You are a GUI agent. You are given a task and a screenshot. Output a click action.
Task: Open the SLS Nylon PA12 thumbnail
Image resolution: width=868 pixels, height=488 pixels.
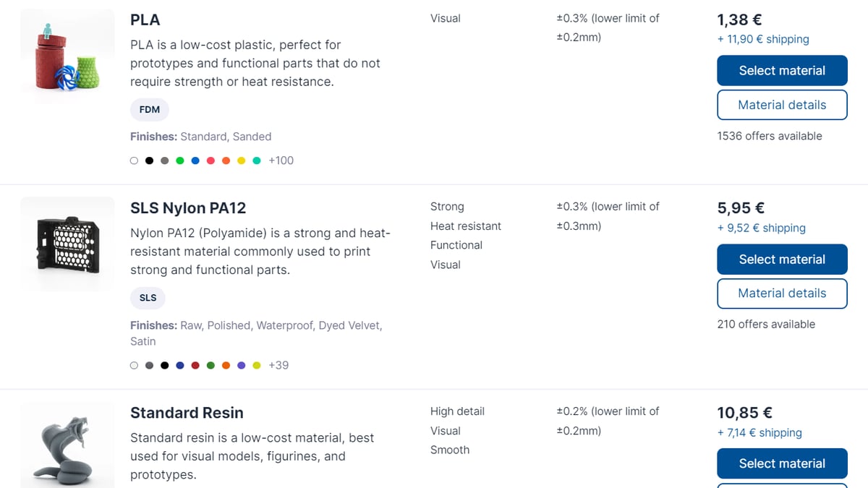coord(67,244)
